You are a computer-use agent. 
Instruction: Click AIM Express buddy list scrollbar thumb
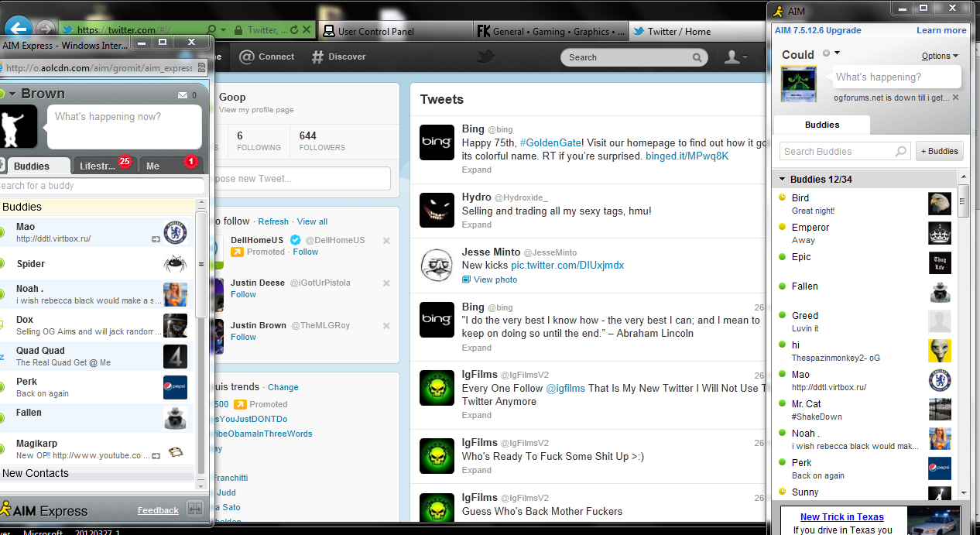201,264
